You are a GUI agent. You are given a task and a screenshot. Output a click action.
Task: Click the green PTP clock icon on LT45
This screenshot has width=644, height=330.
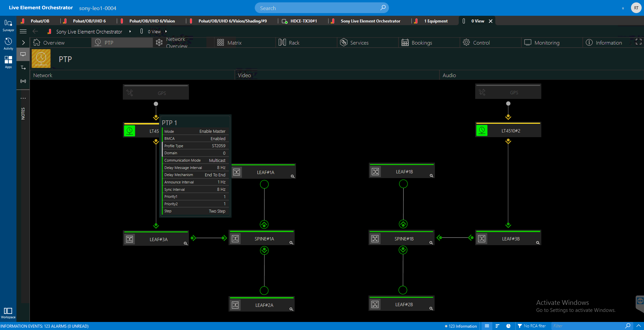(130, 131)
